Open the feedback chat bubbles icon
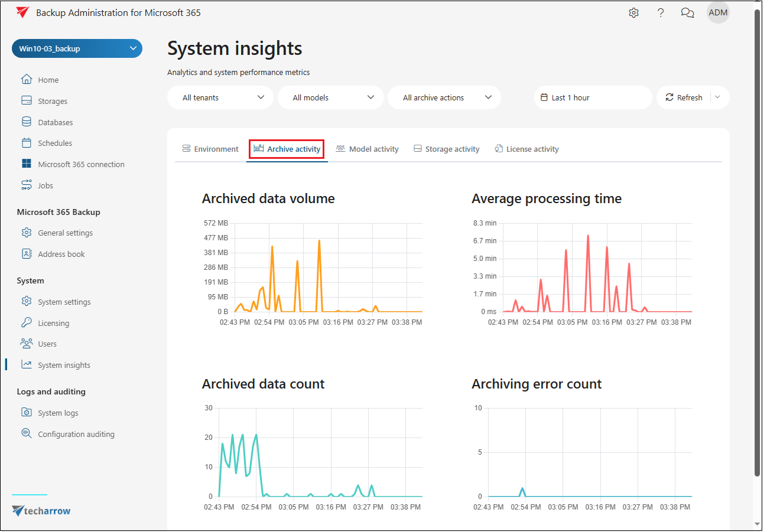The image size is (764, 532). tap(687, 13)
